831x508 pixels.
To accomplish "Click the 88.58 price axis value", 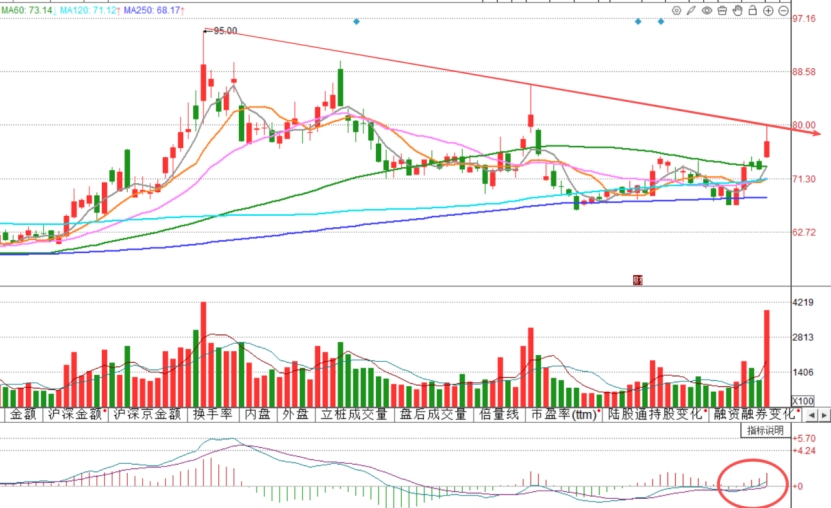I will (804, 72).
